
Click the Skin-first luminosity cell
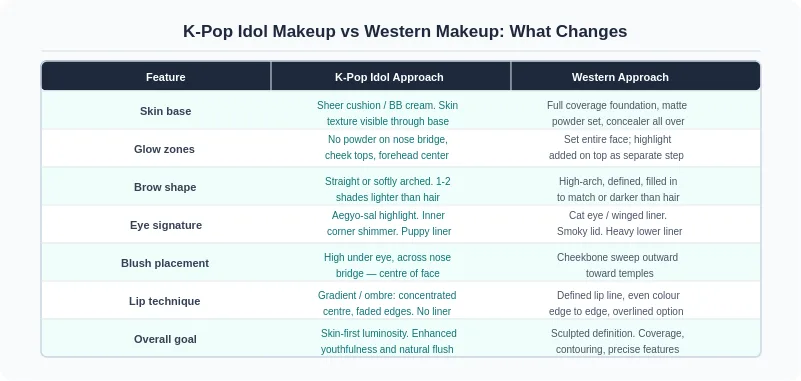pyautogui.click(x=388, y=341)
